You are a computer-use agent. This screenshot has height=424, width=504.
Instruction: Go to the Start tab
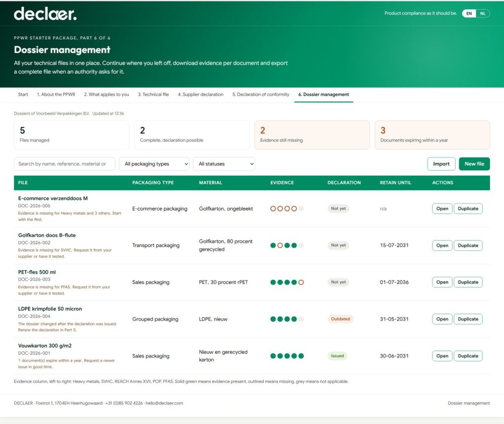[x=23, y=95]
